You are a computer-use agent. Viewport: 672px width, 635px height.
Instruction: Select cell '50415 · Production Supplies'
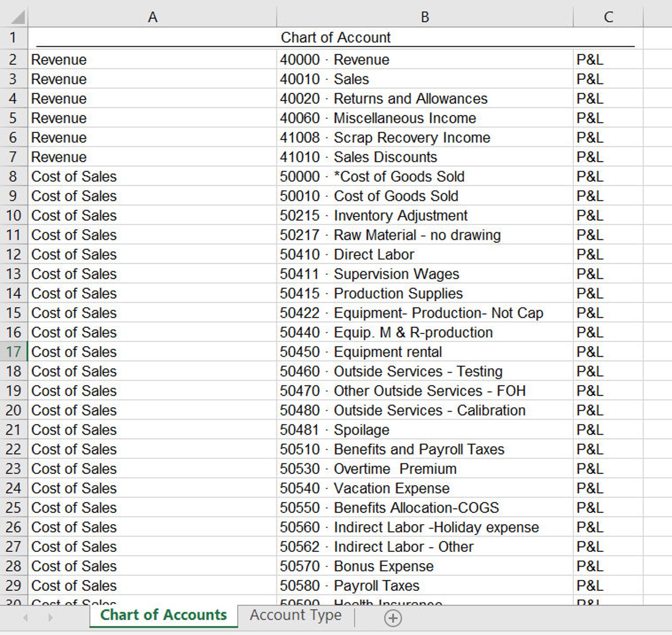click(x=425, y=293)
